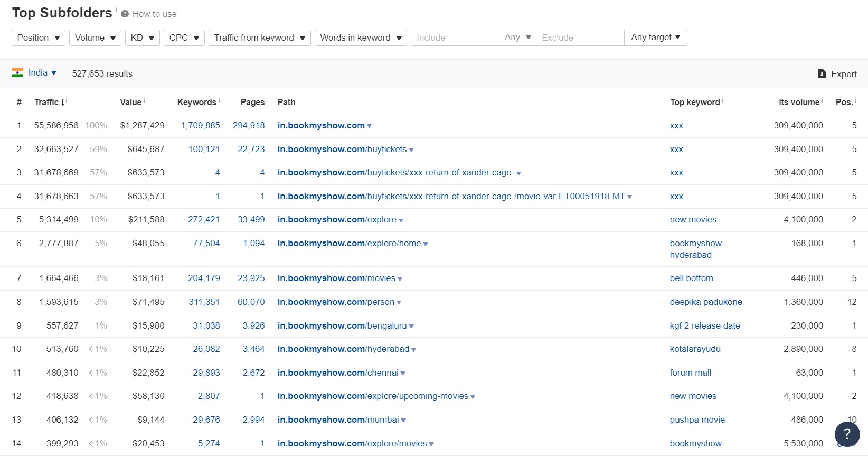
Task: Click the Traffic column info icon
Action: coord(67,100)
